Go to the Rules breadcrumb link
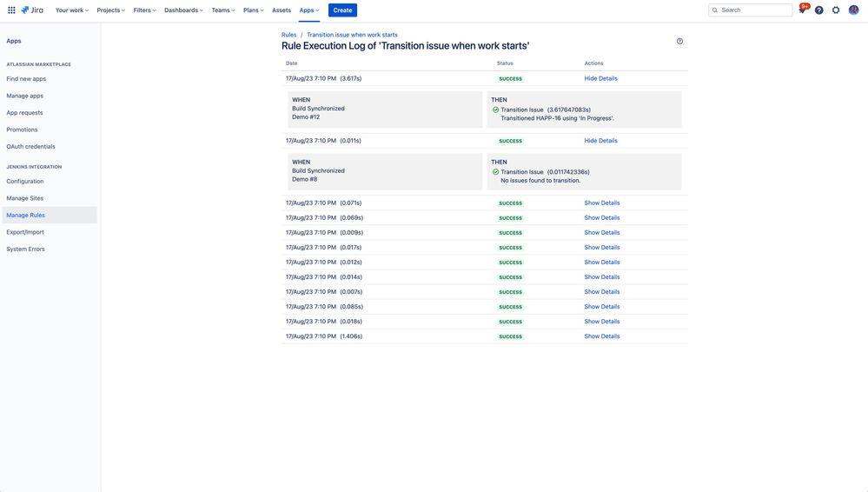 point(288,35)
